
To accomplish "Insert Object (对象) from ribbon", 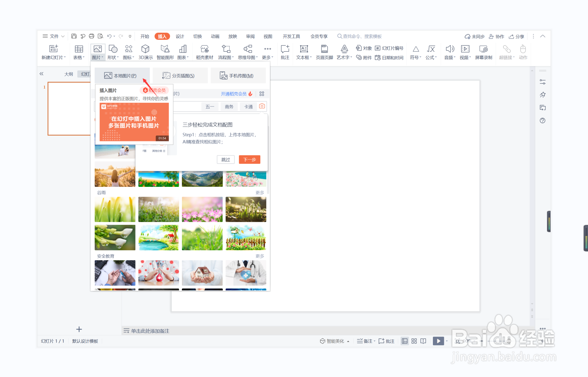I will (x=364, y=48).
